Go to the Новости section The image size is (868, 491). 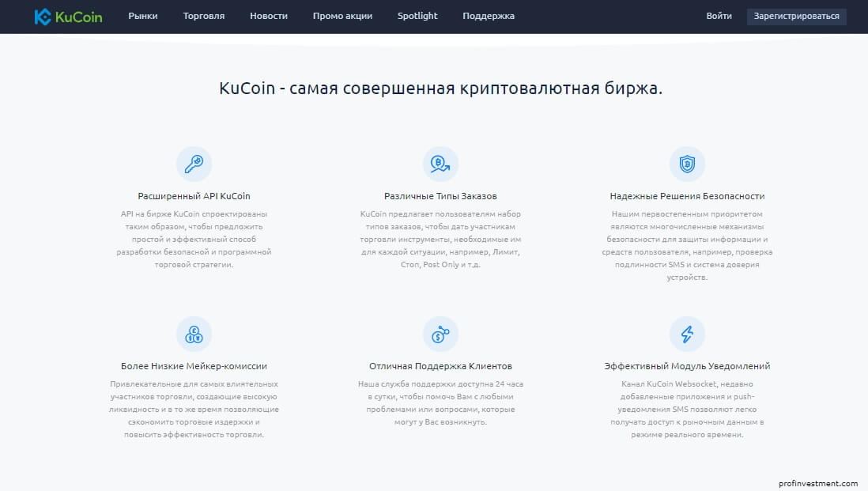(x=269, y=16)
